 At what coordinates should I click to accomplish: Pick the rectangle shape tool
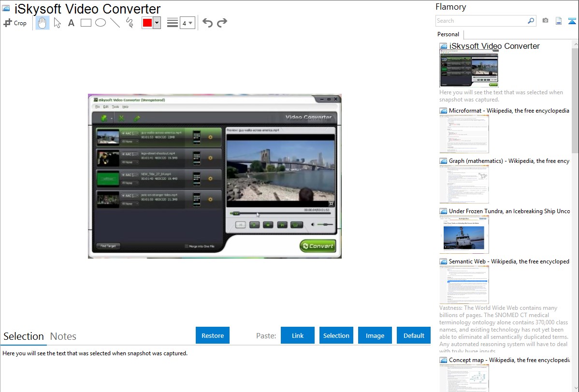coord(86,23)
